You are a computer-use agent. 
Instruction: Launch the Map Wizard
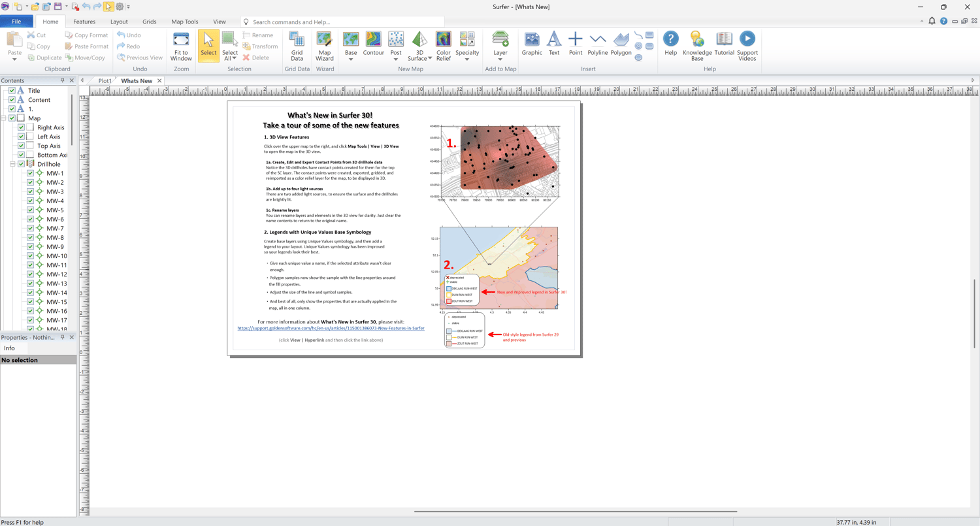(x=324, y=45)
